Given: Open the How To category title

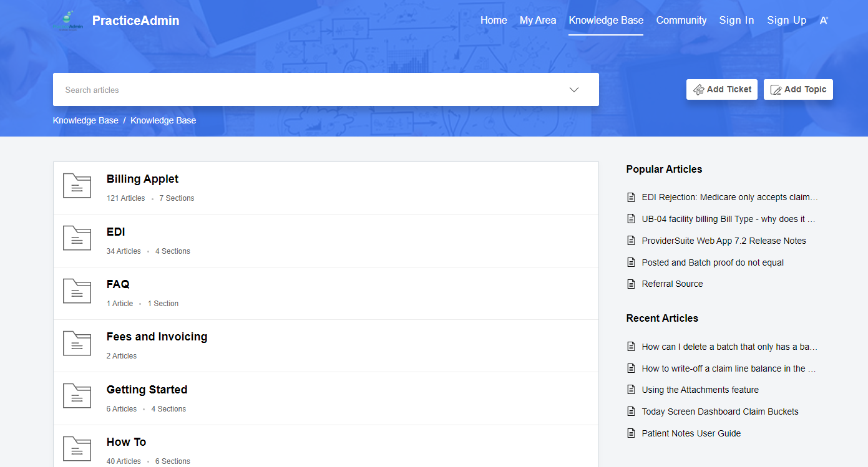Looking at the screenshot, I should 126,442.
